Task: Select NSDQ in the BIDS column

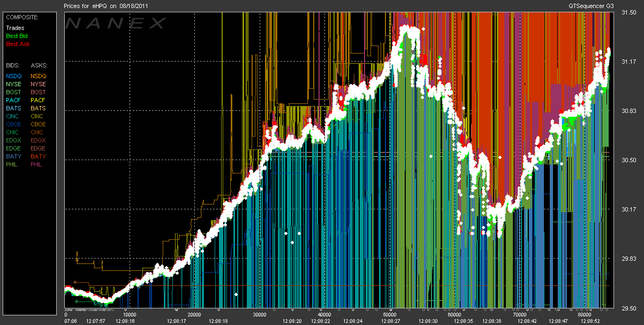Action: pyautogui.click(x=14, y=76)
